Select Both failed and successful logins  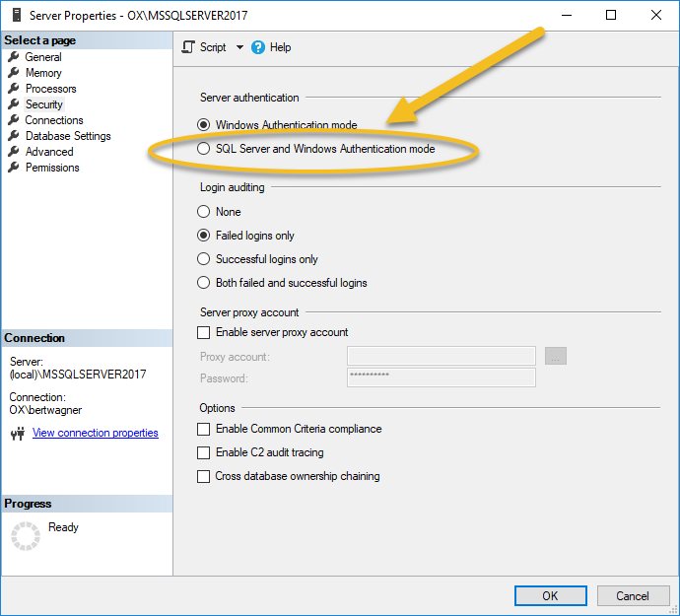[204, 283]
